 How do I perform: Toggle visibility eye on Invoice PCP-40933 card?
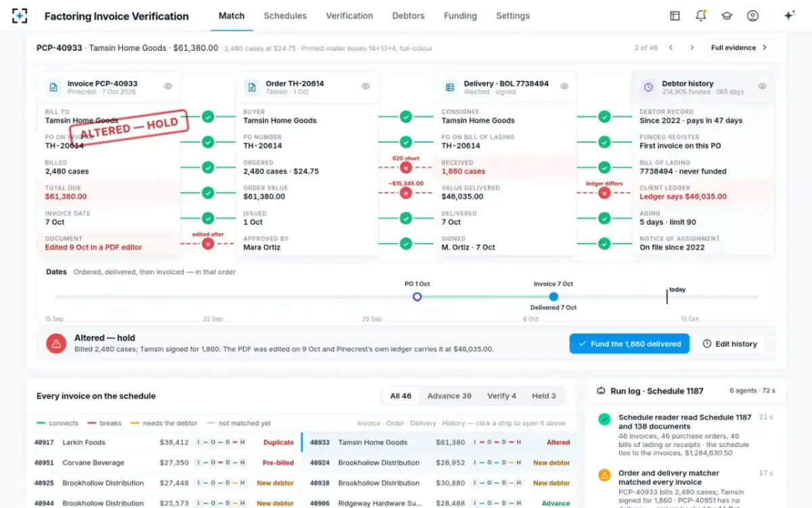point(168,87)
